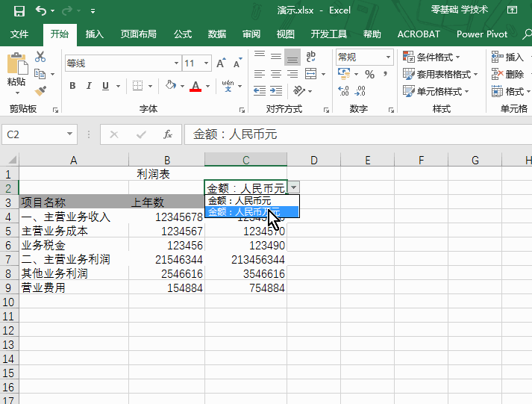Click Increase Decimal icon
The height and width of the screenshot is (404, 532).
343,91
